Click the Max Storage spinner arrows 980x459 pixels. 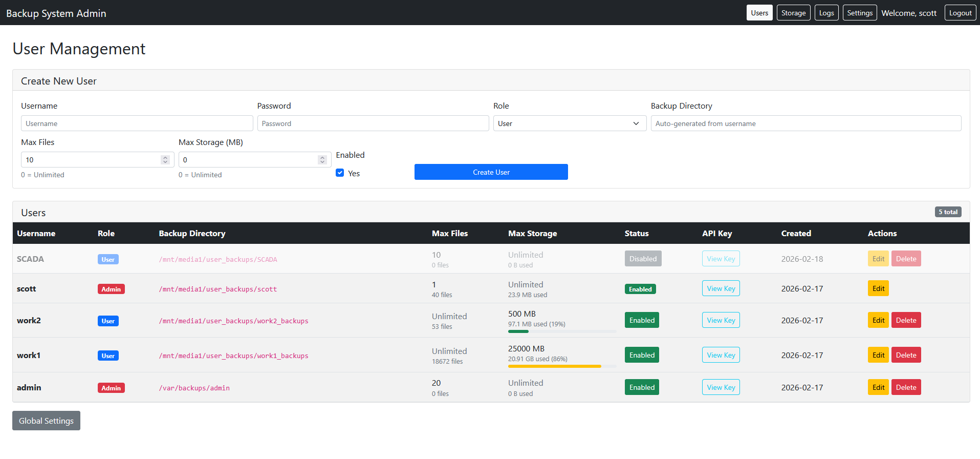click(x=322, y=160)
